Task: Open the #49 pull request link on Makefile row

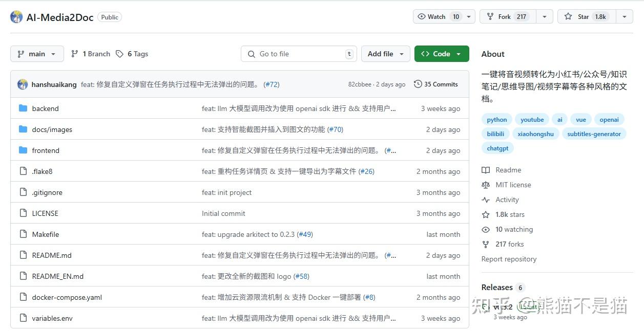Action: [x=305, y=234]
